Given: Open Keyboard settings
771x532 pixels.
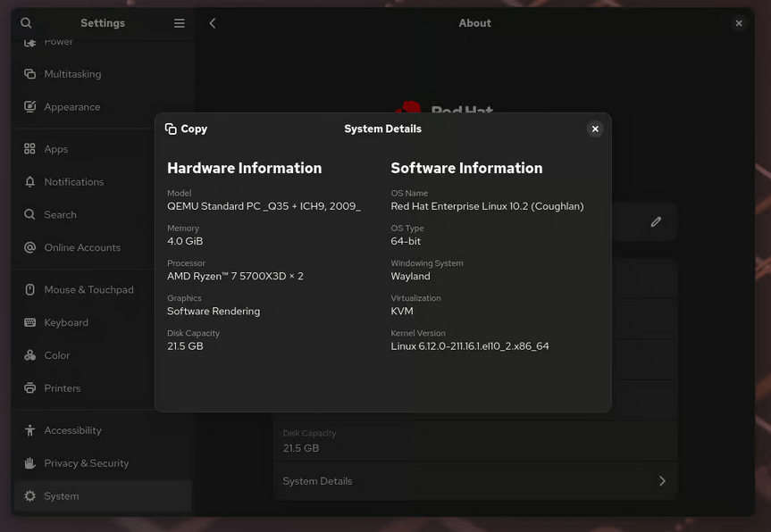Looking at the screenshot, I should (103, 323).
